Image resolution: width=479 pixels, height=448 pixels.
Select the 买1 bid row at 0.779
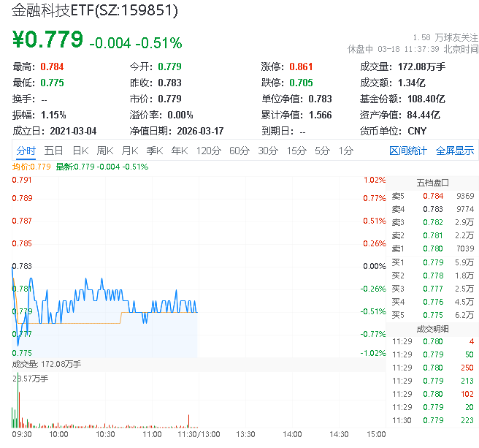click(433, 262)
